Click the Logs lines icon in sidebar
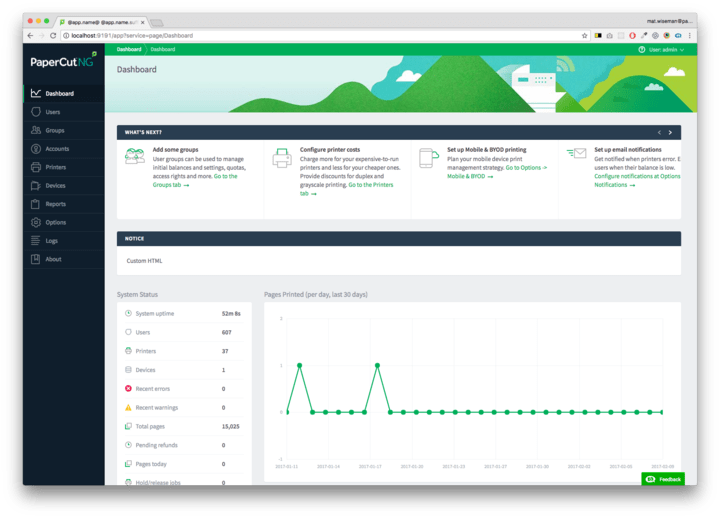The image size is (720, 518). pyautogui.click(x=35, y=240)
